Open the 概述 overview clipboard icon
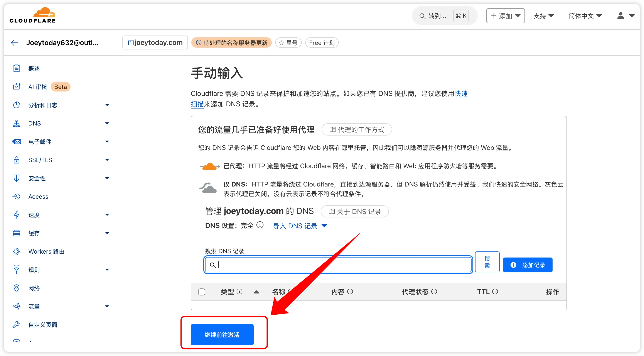Viewport: 644px width, 356px height. coord(17,68)
